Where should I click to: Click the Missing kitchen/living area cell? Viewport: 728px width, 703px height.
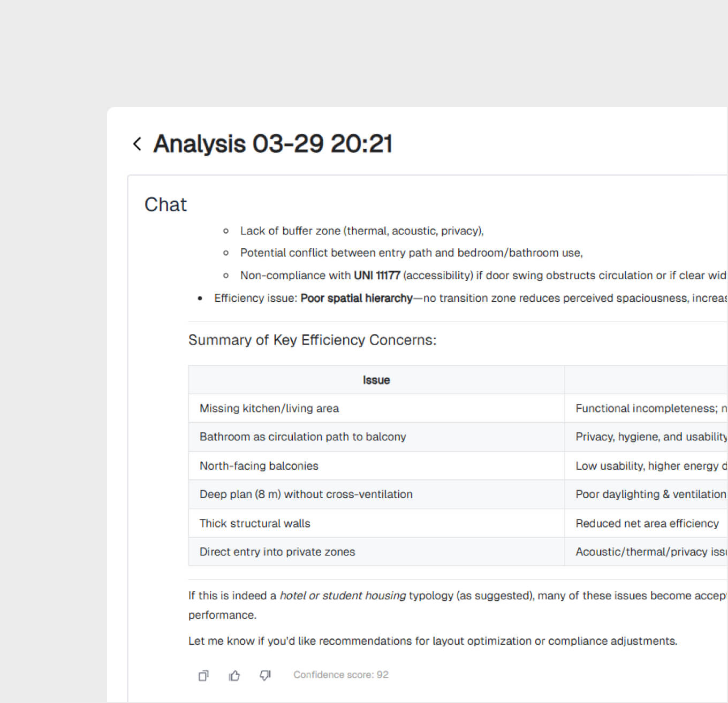[269, 408]
